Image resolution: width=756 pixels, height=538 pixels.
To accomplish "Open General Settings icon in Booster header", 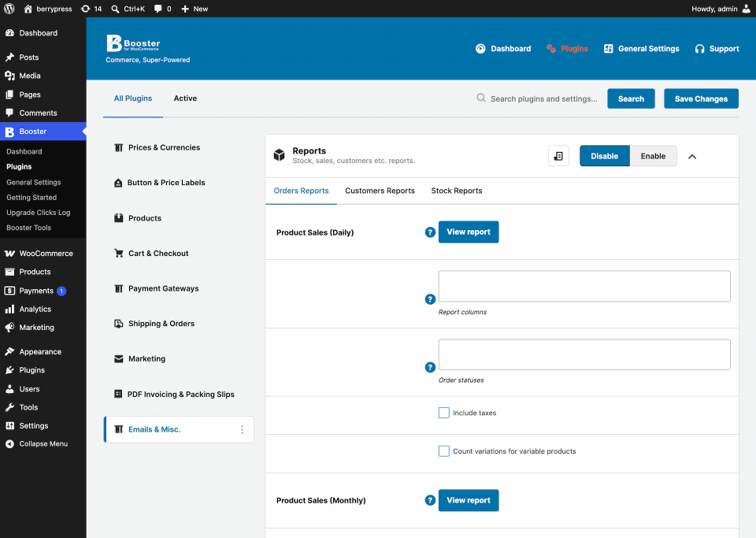I will click(608, 49).
